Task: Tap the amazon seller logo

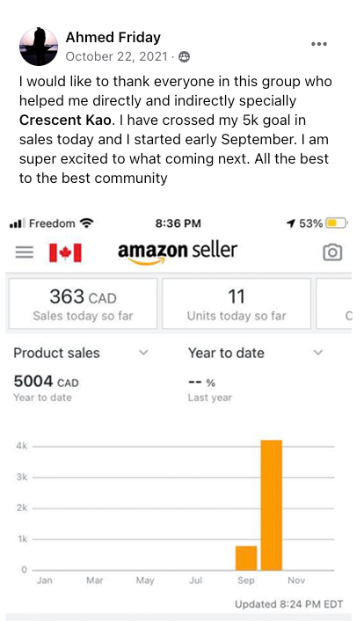Action: click(178, 252)
